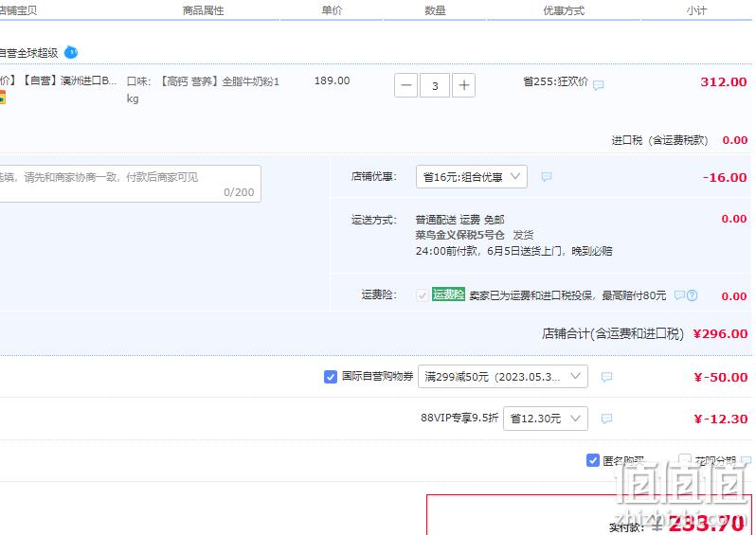Open the 满299减50元 coupon dropdown

503,377
